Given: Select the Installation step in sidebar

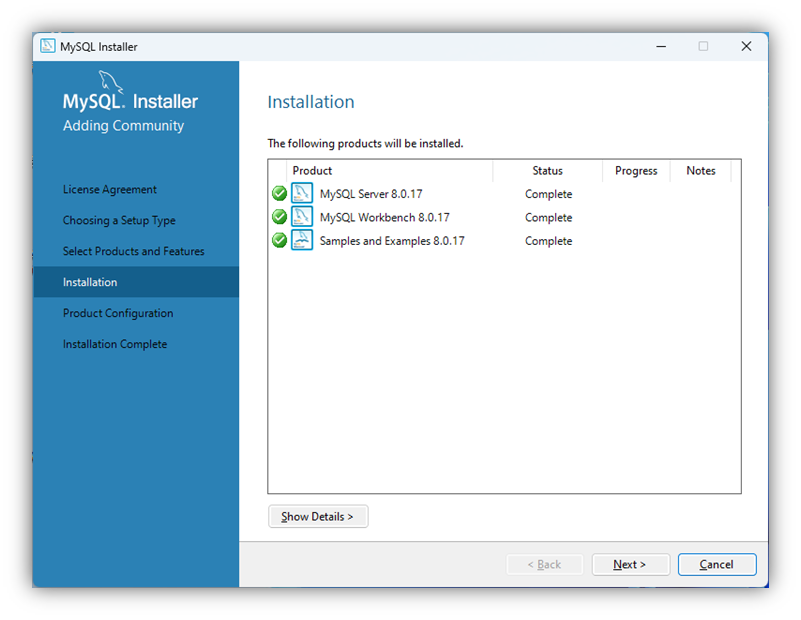Looking at the screenshot, I should tap(136, 282).
